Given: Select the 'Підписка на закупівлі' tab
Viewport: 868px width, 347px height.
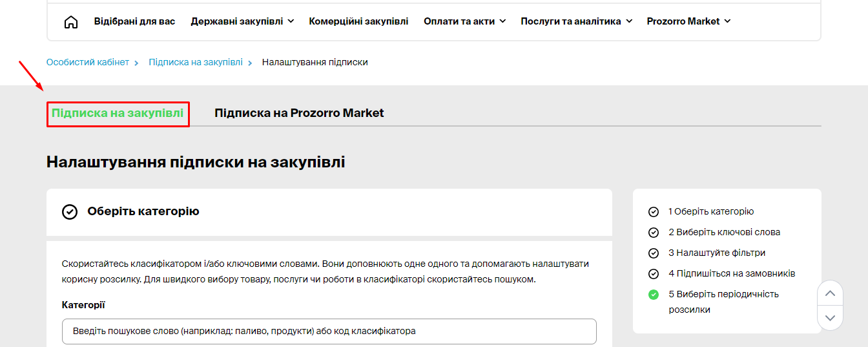Looking at the screenshot, I should pyautogui.click(x=118, y=114).
